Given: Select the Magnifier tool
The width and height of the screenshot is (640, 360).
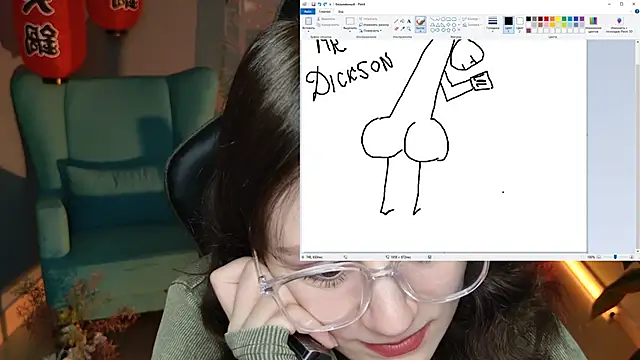Looking at the screenshot, I should pyautogui.click(x=409, y=29).
